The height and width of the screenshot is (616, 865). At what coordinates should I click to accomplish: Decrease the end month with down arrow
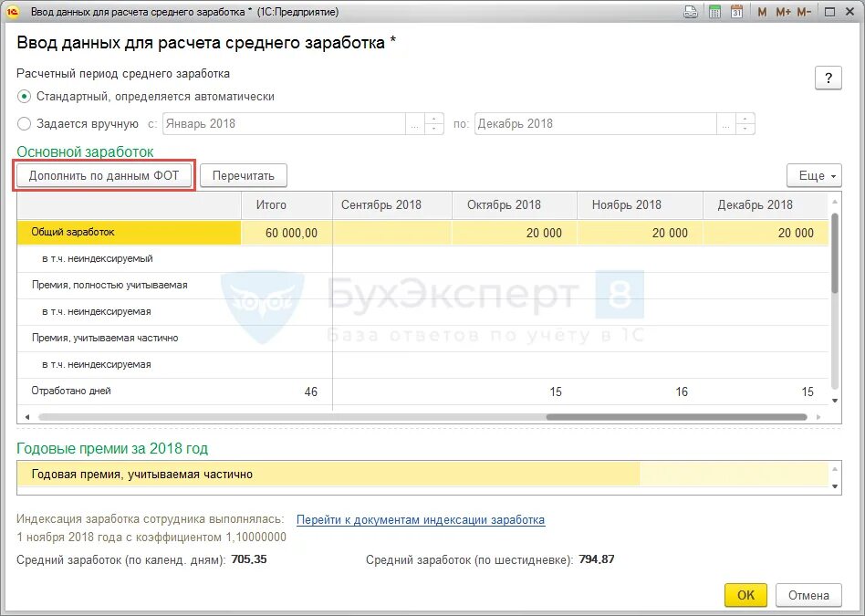pyautogui.click(x=745, y=130)
